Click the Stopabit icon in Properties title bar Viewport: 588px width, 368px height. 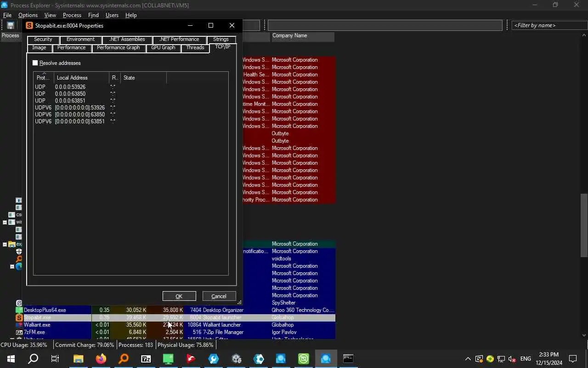pyautogui.click(x=29, y=26)
